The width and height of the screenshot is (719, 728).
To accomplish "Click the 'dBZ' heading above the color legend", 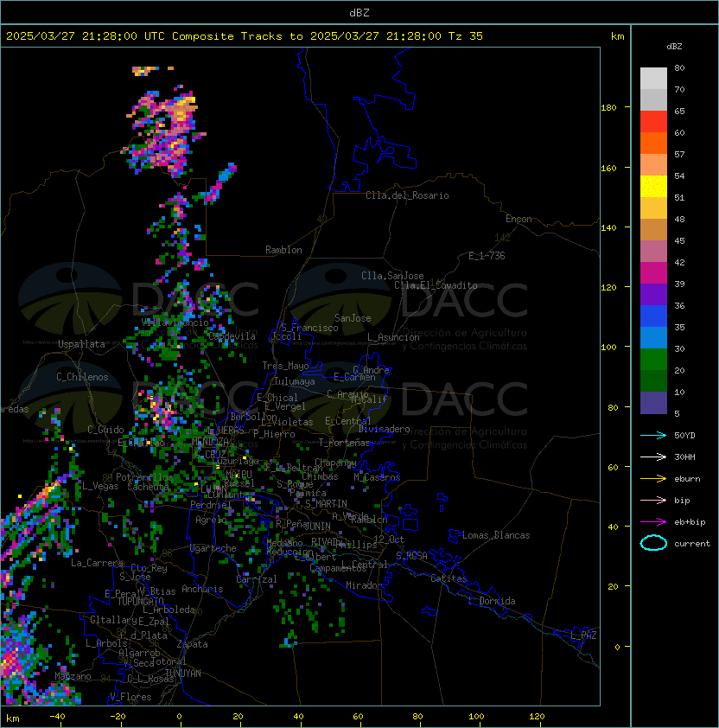I will (674, 47).
